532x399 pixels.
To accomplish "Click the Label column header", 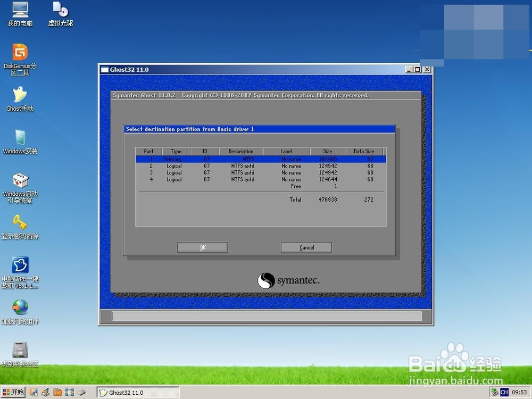I will [286, 151].
